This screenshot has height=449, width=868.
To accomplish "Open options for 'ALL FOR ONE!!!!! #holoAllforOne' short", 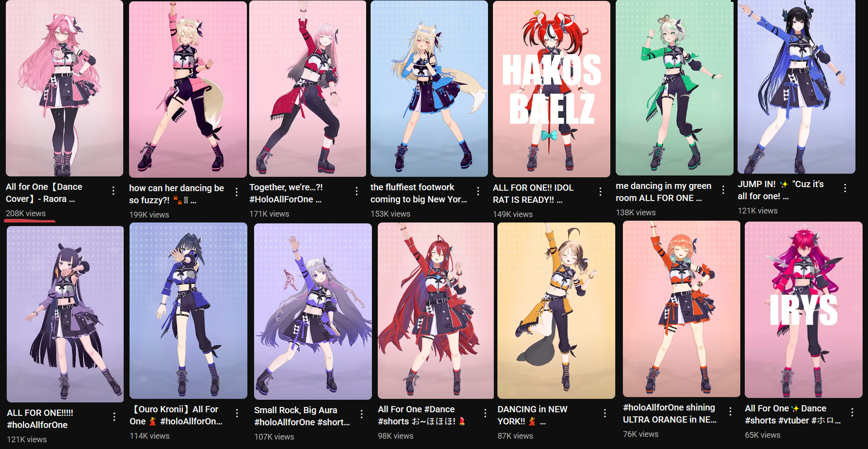I will [114, 417].
